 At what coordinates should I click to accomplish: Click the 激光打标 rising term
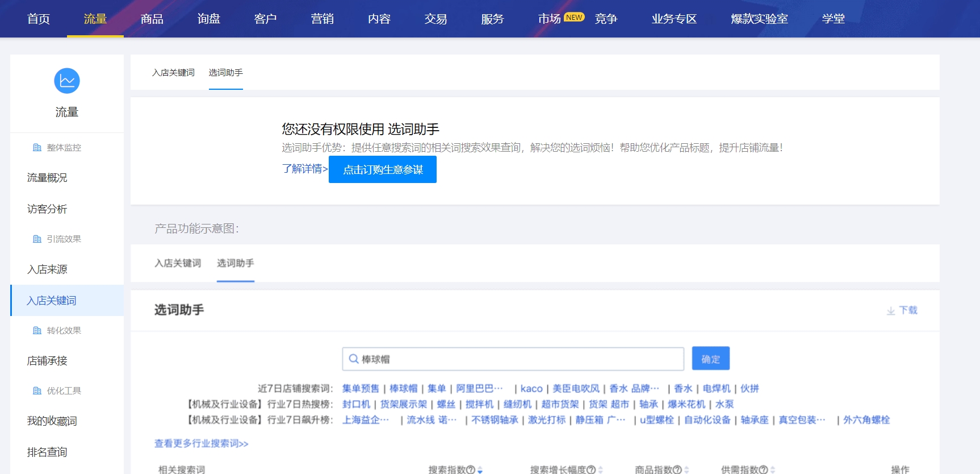click(547, 420)
